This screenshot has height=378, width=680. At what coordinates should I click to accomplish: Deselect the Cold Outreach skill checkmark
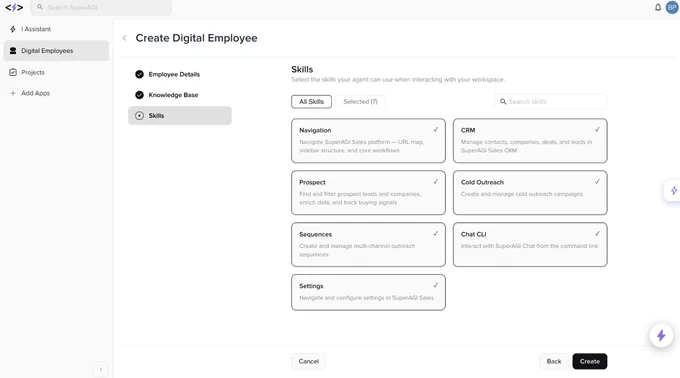pyautogui.click(x=597, y=182)
